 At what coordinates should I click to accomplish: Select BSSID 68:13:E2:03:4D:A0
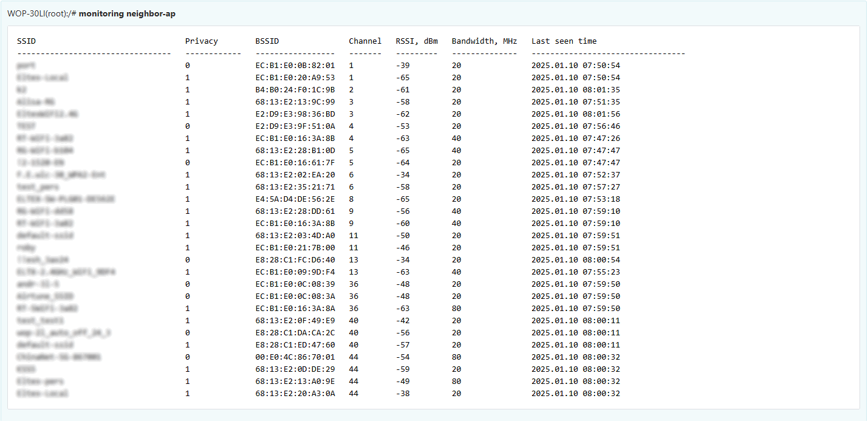tap(295, 236)
